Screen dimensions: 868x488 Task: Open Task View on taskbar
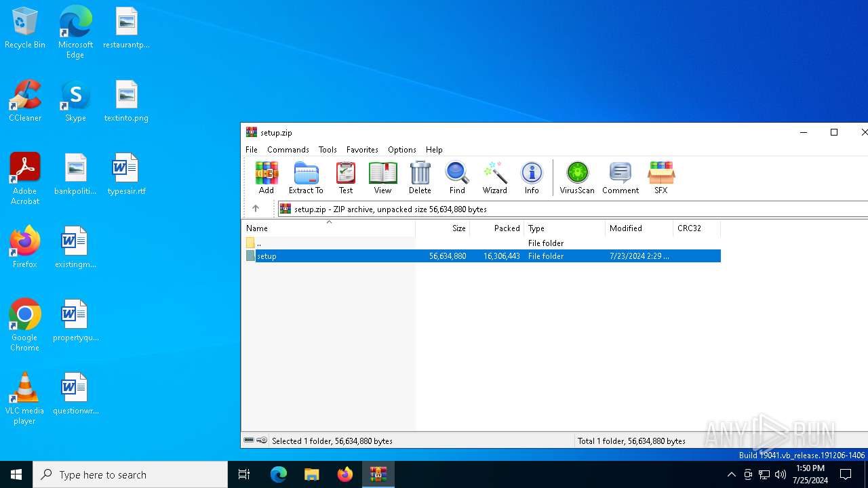point(244,474)
